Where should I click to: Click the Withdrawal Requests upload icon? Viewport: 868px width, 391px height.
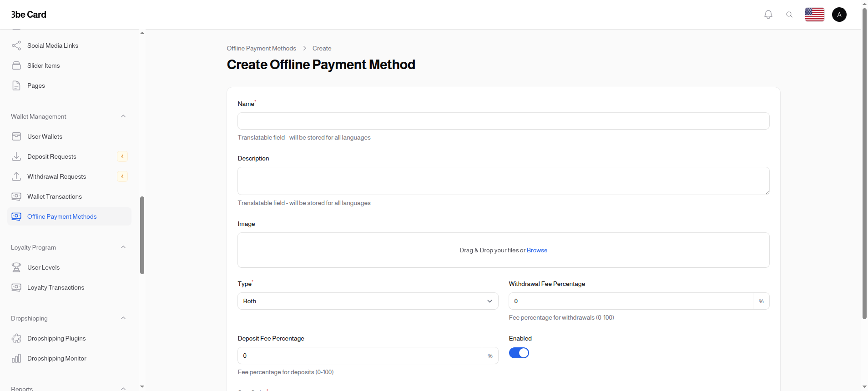16,176
